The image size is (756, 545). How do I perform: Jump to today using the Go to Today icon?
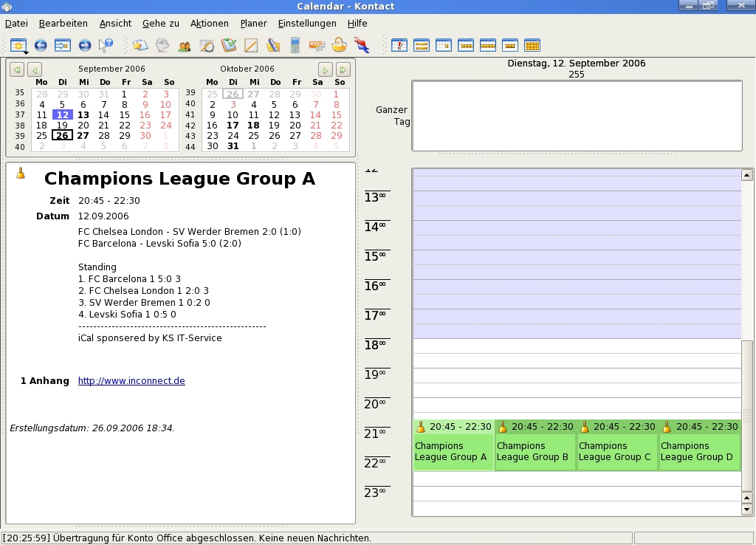(x=63, y=45)
